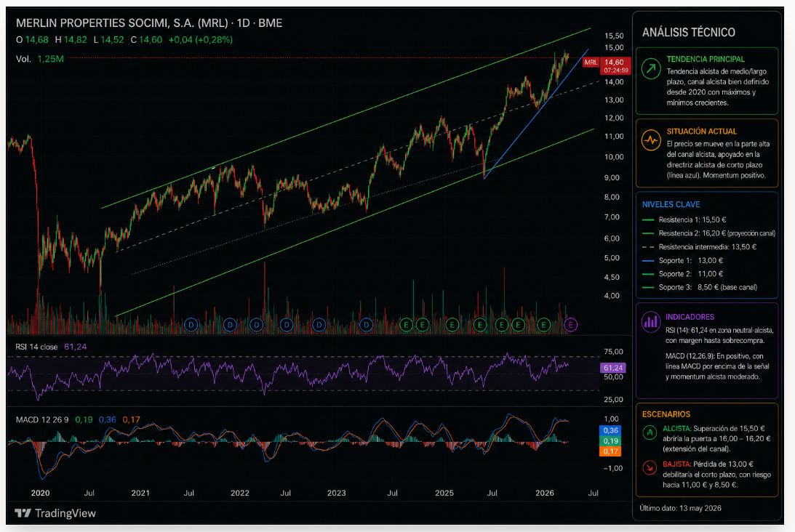Click the Soporte 2: 11,00 € row
The height and width of the screenshot is (532, 795).
[x=682, y=274]
